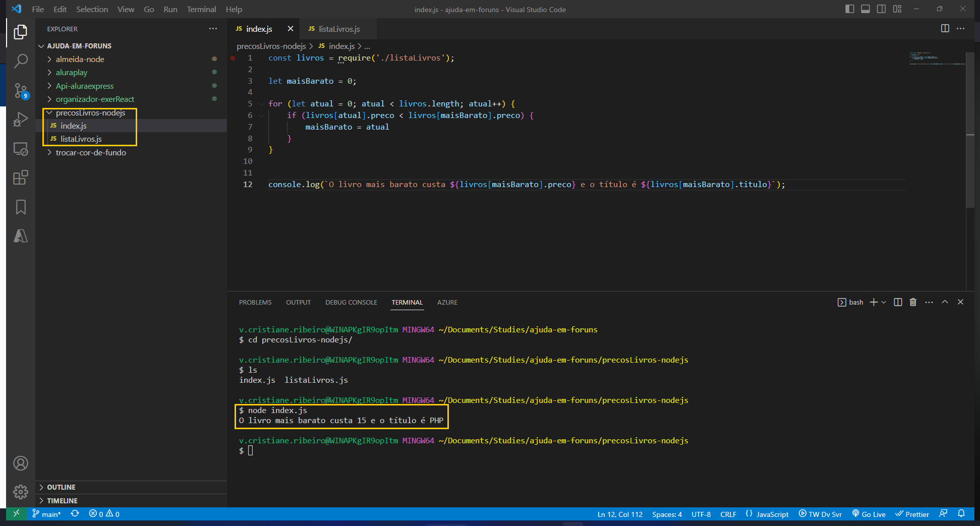This screenshot has width=980, height=526.
Task: Open terminal panel more actions
Action: click(929, 302)
